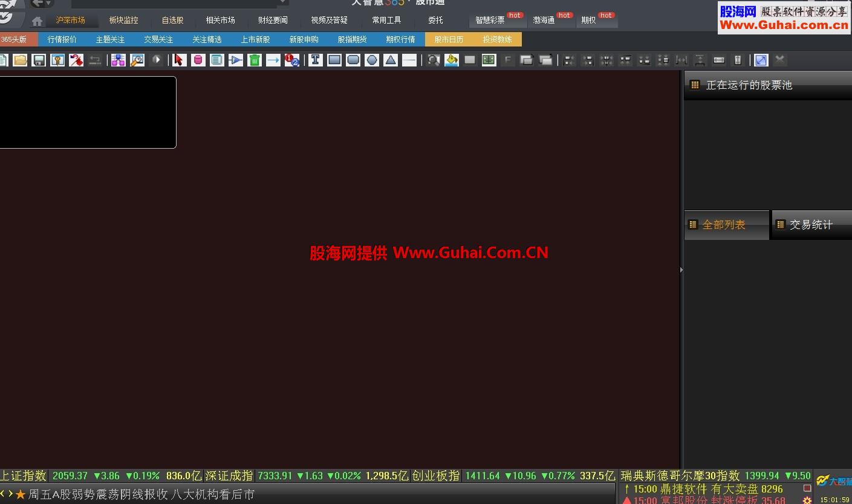The width and height of the screenshot is (852, 504).
Task: Open the 投资教练 tab
Action: pos(498,39)
